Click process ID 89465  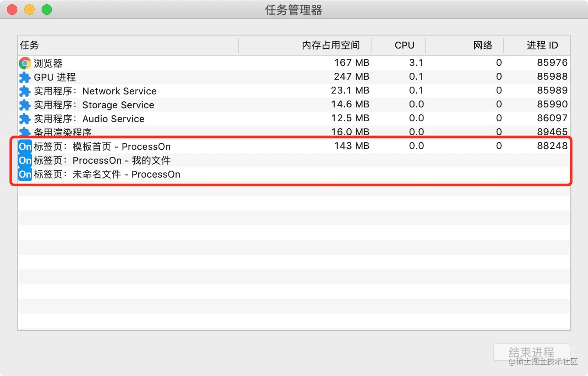(x=552, y=132)
